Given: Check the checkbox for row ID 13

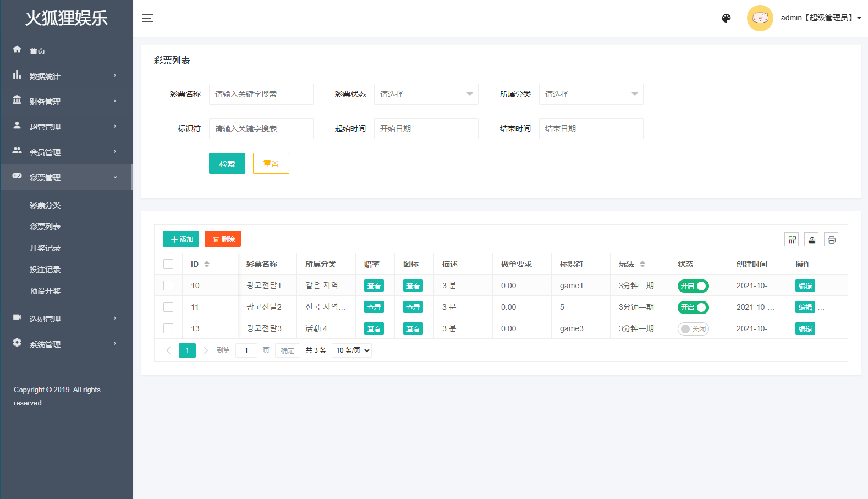Looking at the screenshot, I should [168, 328].
